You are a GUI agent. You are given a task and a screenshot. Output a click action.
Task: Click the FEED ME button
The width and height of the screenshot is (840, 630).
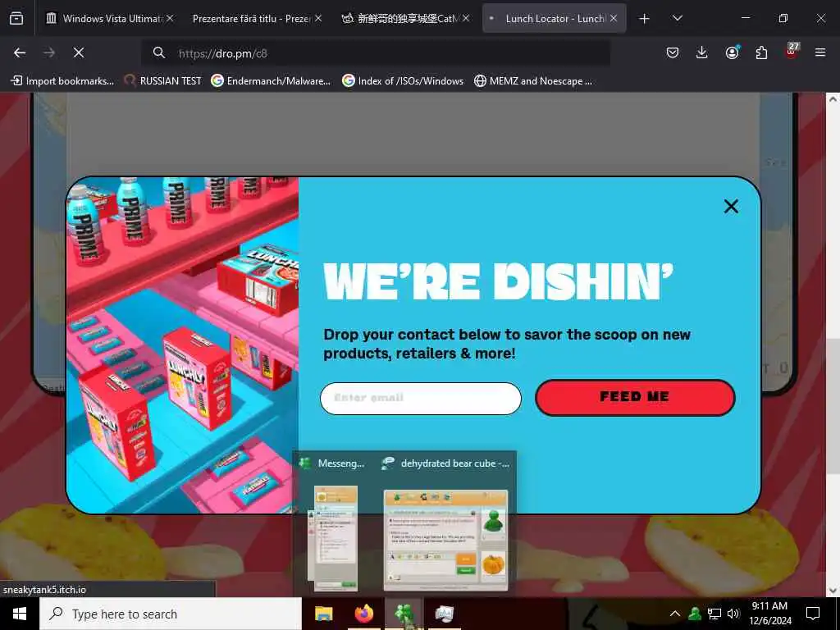tap(635, 398)
